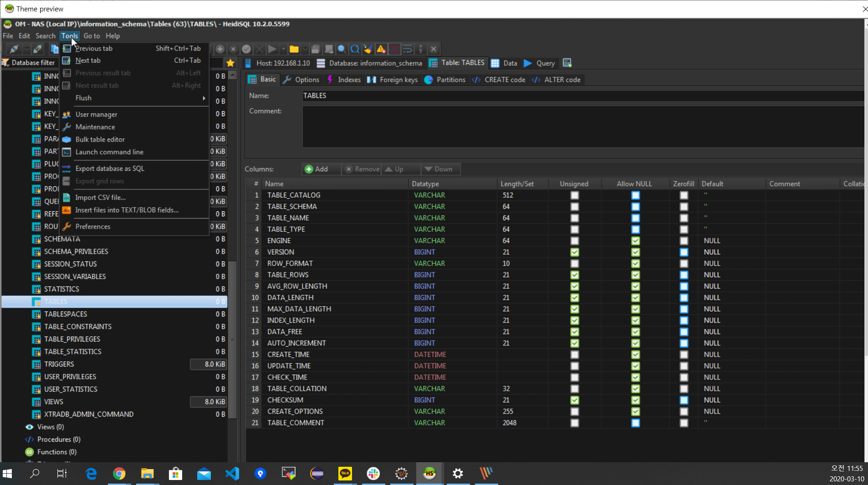Open KakaoTalk from the taskbar
Image resolution: width=868 pixels, height=485 pixels.
[x=345, y=474]
